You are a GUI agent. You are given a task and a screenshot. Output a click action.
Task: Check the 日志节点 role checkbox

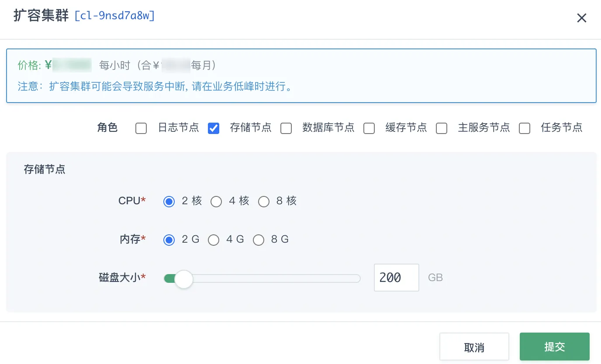point(141,128)
